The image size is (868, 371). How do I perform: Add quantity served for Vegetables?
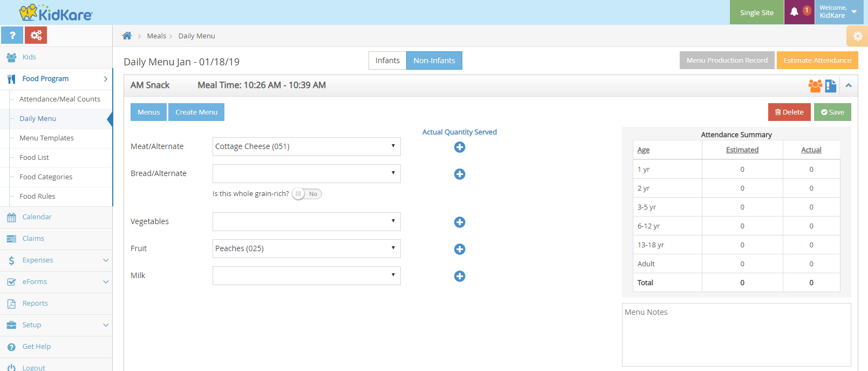(460, 222)
